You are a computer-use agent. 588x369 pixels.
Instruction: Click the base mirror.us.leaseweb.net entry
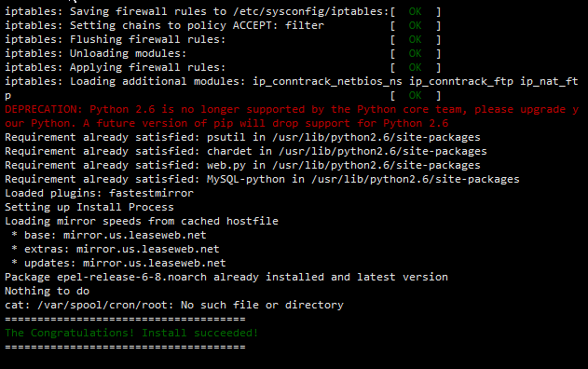pyautogui.click(x=109, y=235)
